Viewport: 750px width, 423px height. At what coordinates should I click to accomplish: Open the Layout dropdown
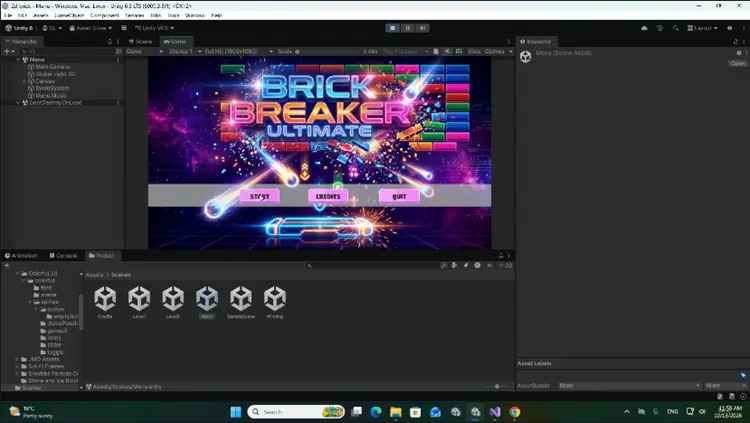[x=702, y=28]
